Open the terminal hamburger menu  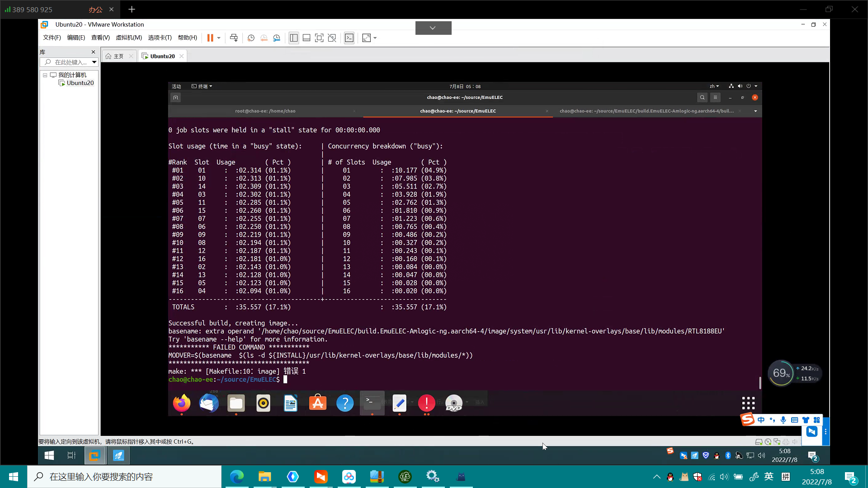click(x=715, y=97)
